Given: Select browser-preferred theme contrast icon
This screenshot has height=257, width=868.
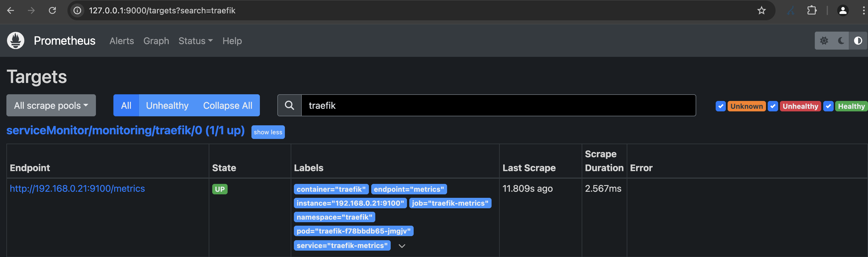Looking at the screenshot, I should (858, 41).
